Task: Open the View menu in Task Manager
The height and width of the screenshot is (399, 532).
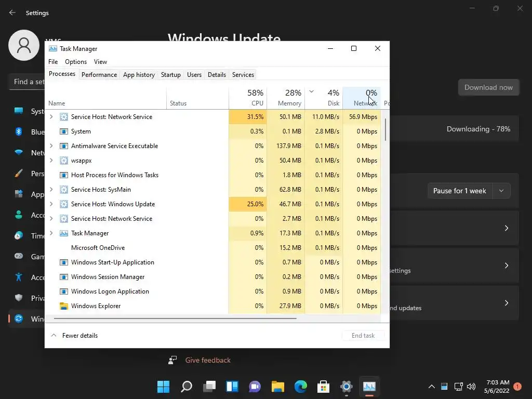Action: pyautogui.click(x=100, y=62)
